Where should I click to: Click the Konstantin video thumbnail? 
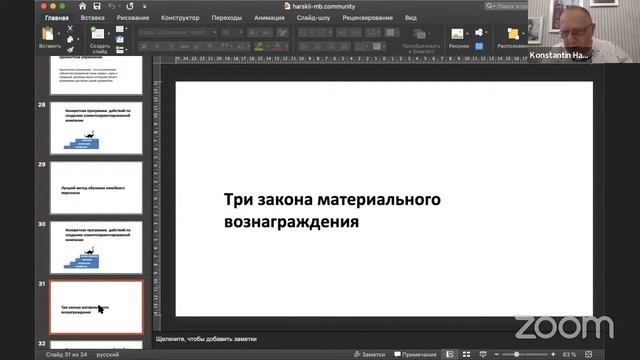584,31
